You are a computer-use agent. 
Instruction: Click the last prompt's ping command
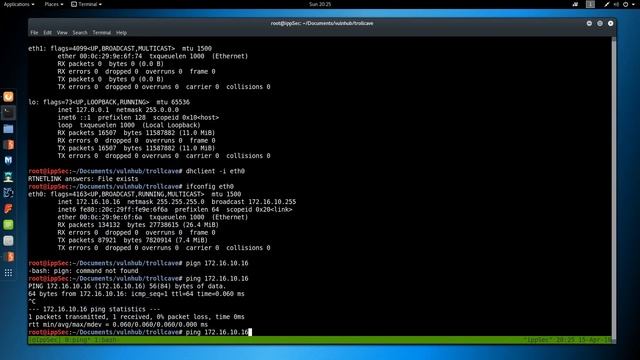(217, 332)
